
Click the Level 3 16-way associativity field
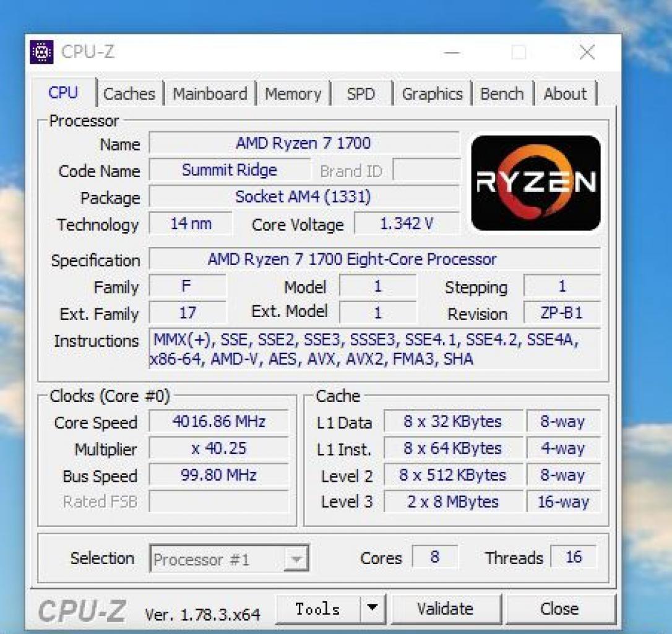tap(564, 502)
